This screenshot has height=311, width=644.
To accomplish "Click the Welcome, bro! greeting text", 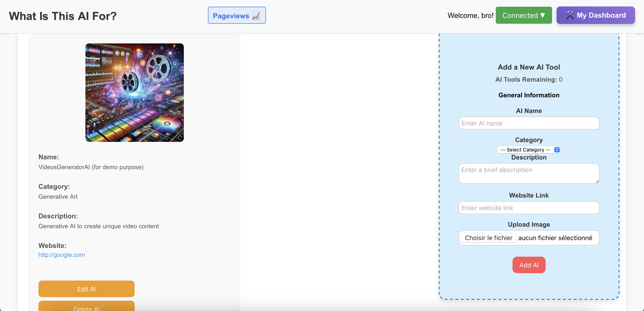I will coord(470,15).
